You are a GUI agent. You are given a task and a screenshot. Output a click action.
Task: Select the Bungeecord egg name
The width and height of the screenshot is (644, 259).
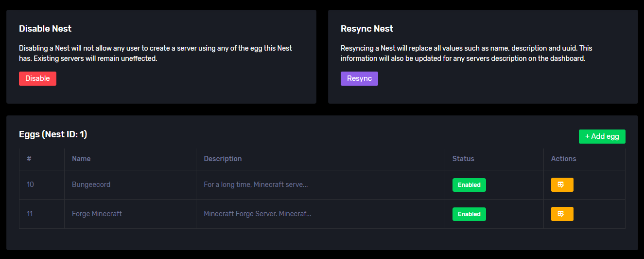pyautogui.click(x=91, y=185)
